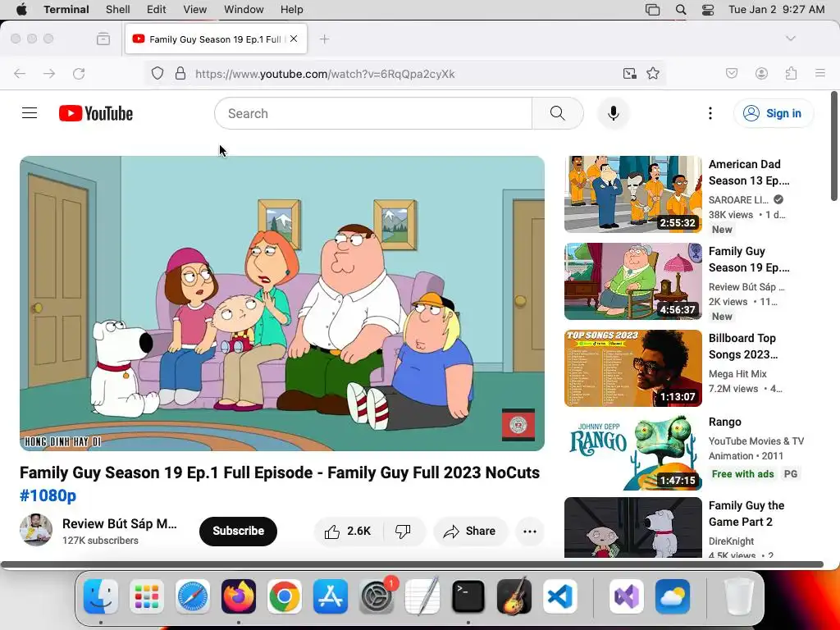Go forward with browser forward arrow
Image resolution: width=840 pixels, height=630 pixels.
coord(49,73)
